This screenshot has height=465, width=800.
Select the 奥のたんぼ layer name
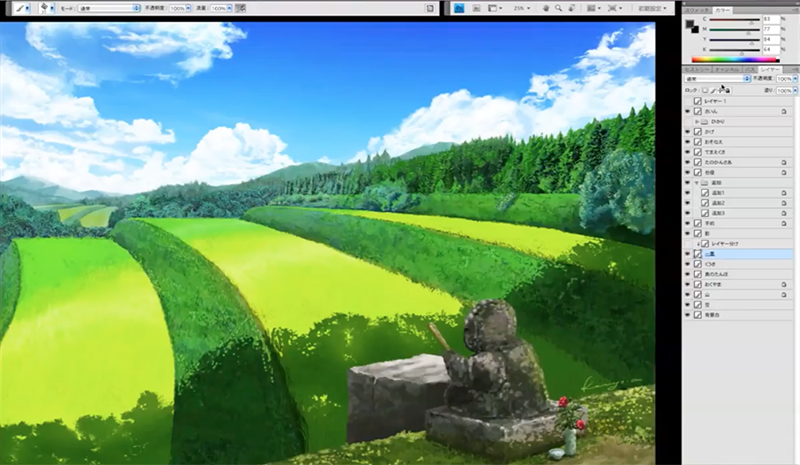pyautogui.click(x=716, y=274)
